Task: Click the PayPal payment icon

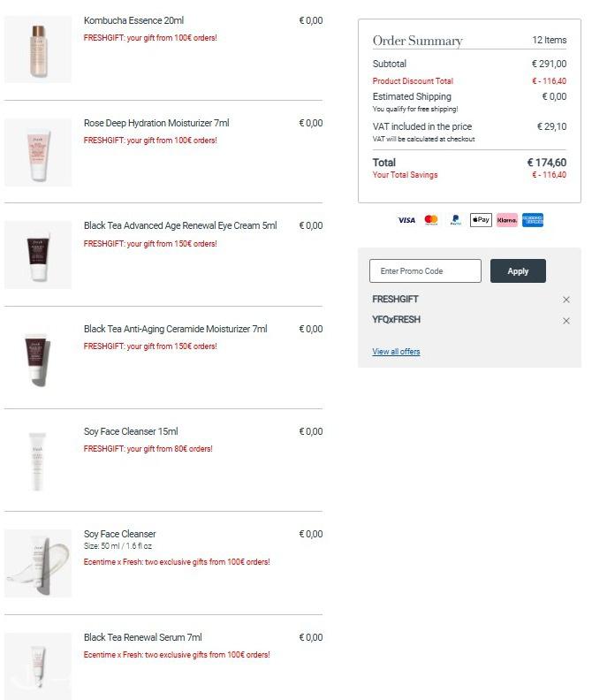Action: point(455,220)
